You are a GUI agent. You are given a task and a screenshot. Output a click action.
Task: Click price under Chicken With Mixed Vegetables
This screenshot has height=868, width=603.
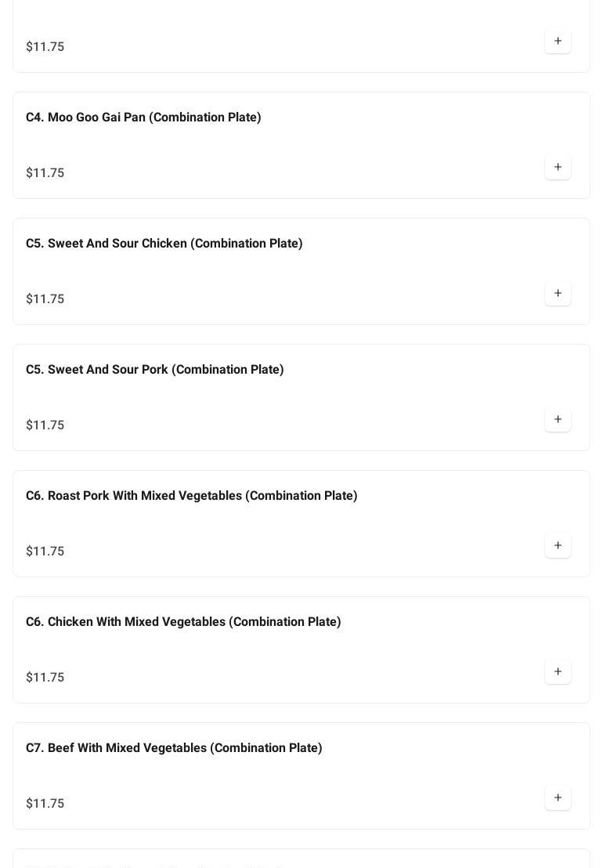coord(45,678)
